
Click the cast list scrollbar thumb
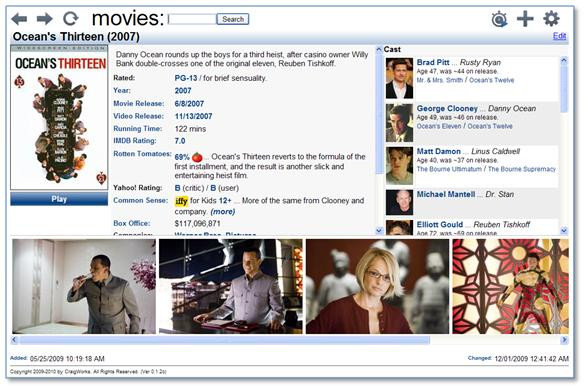(x=564, y=88)
